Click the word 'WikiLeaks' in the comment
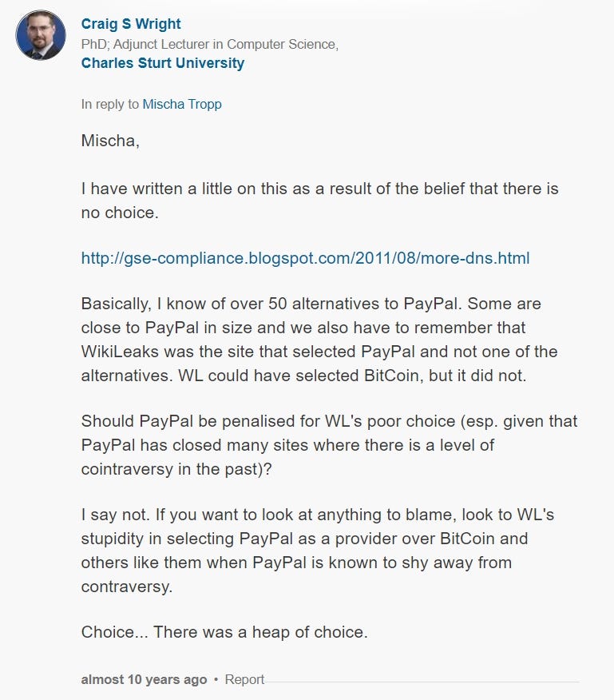The width and height of the screenshot is (614, 700). pos(120,352)
